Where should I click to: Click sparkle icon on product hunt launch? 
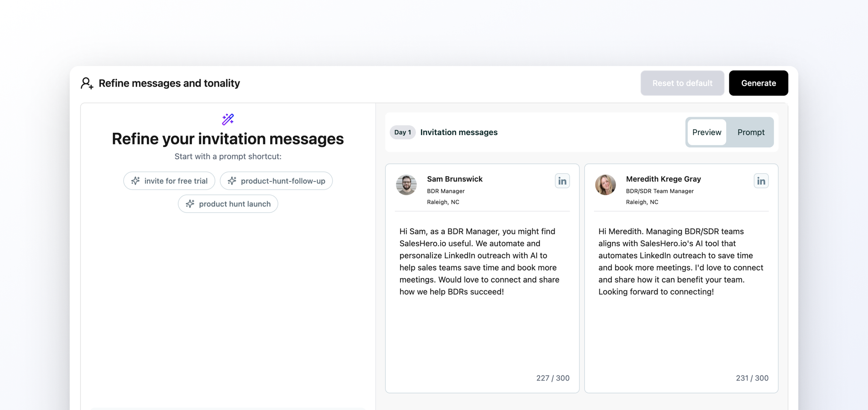click(190, 204)
